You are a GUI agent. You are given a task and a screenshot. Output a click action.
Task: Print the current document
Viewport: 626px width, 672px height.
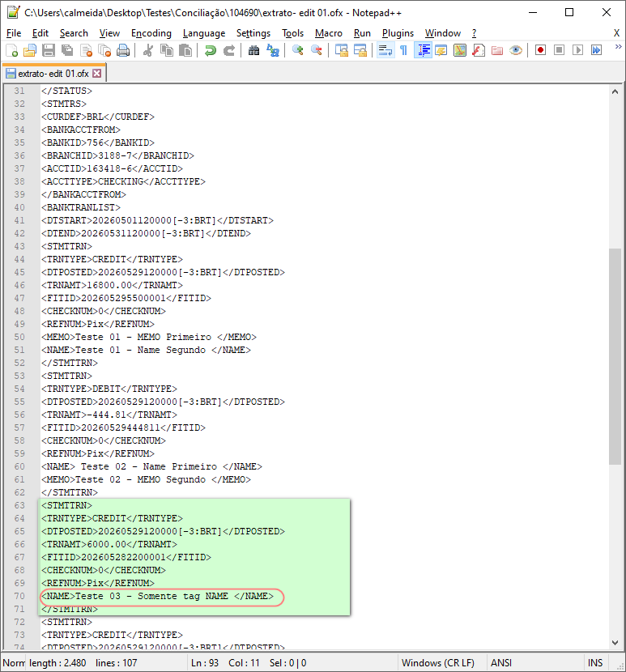tap(123, 50)
